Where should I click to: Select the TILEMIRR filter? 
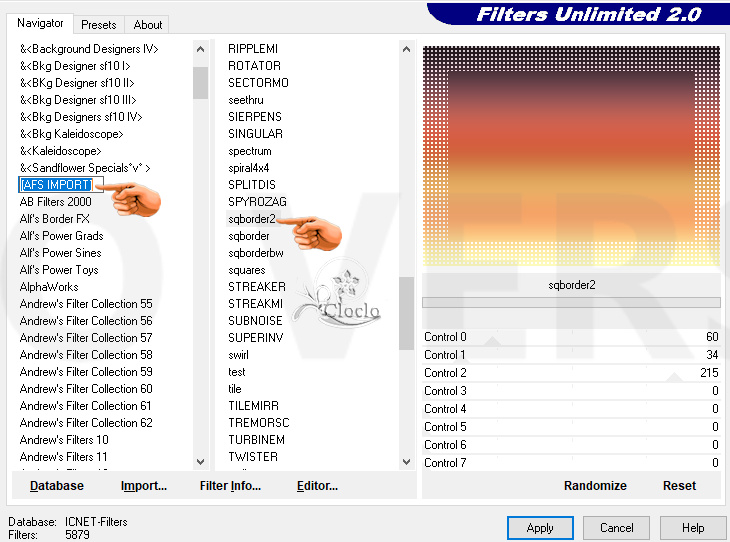tap(253, 406)
